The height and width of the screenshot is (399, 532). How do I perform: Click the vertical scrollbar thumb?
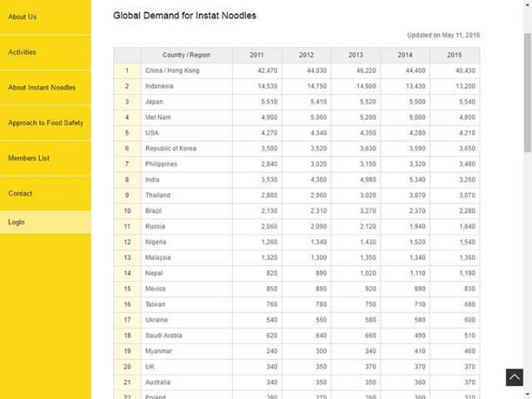coord(527,92)
